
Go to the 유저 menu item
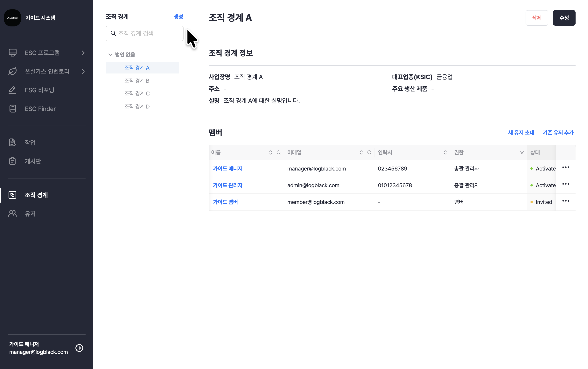point(30,213)
